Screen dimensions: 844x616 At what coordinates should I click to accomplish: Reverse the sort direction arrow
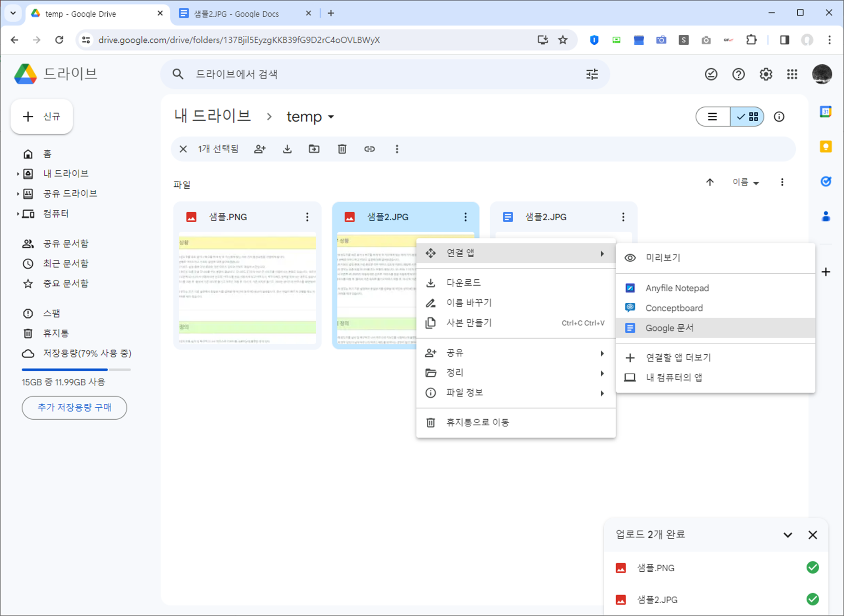pyautogui.click(x=710, y=182)
